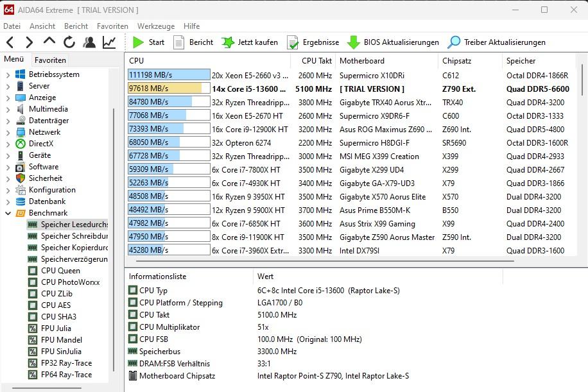Open FP64 Ray-Trace benchmark
This screenshot has width=588, height=392.
click(66, 375)
